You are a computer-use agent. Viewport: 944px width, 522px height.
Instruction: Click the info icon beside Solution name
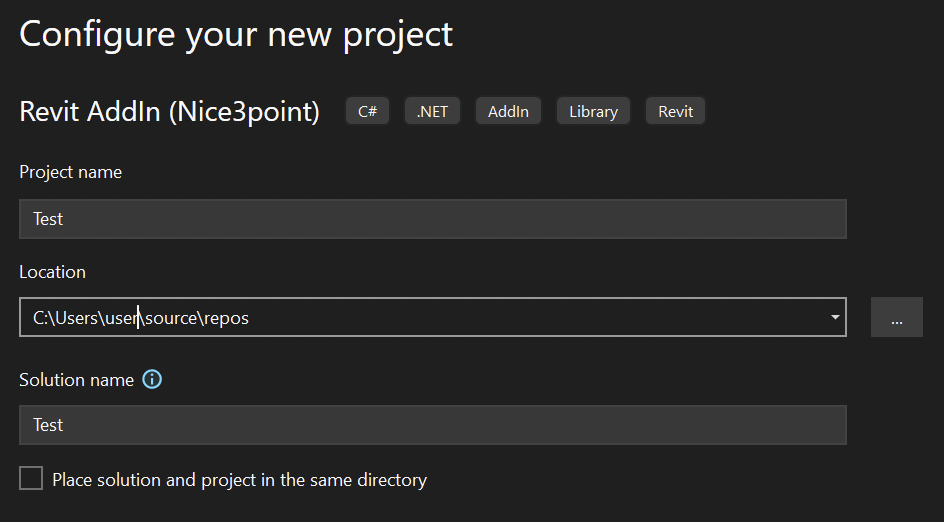152,380
